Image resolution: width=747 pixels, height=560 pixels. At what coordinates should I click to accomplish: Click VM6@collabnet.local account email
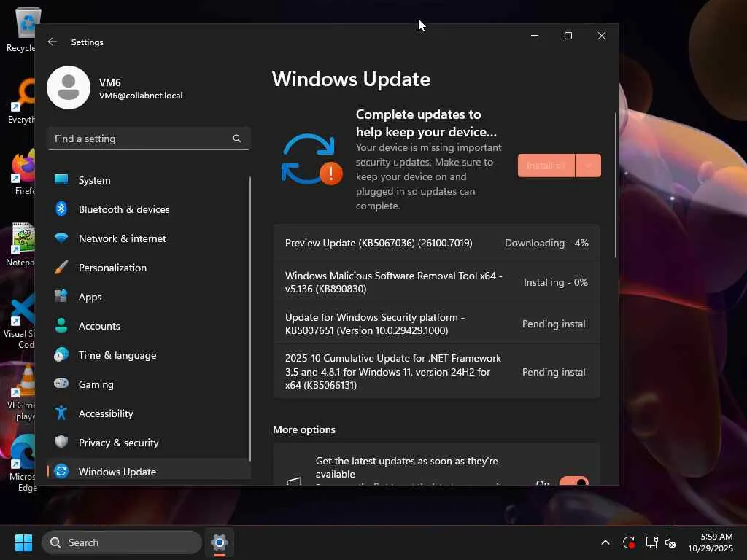coord(141,96)
